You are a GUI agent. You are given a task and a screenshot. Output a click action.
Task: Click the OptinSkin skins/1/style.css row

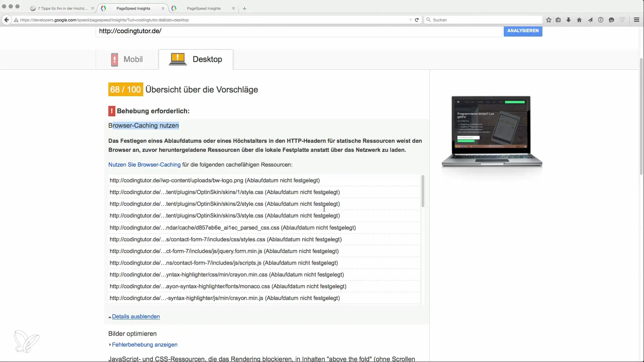[264, 192]
